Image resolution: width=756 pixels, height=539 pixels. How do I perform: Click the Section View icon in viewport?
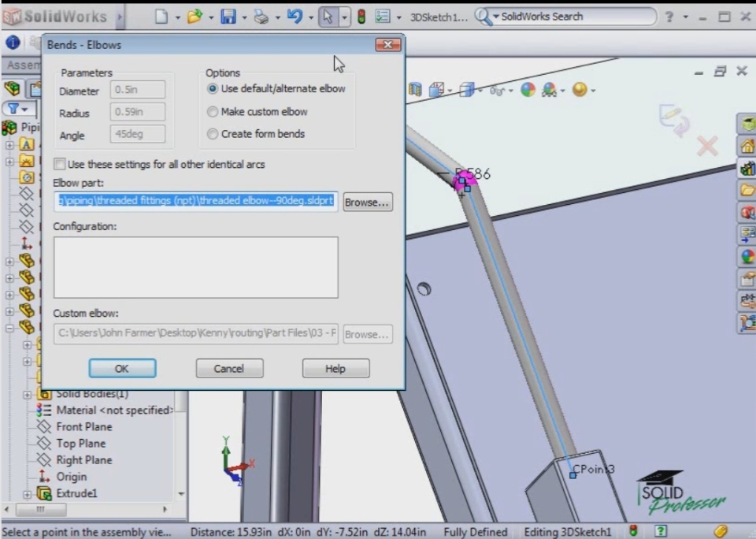pyautogui.click(x=415, y=89)
